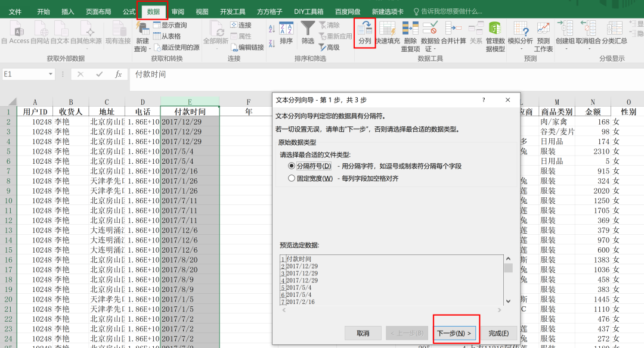Sort ascending with the A-Z icon
Image resolution: width=644 pixels, height=348 pixels.
click(272, 29)
